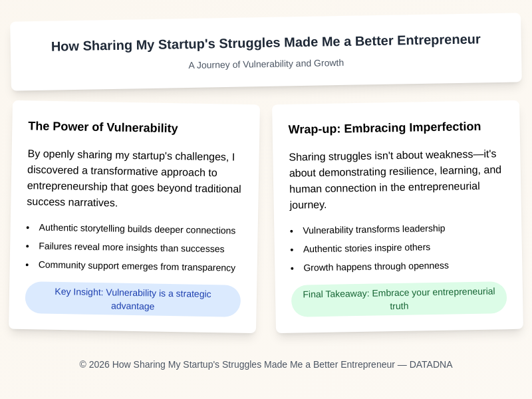This screenshot has height=399, width=532.
Task: Click 'Wrap-up: Embracing Imperfection' heading
Action: click(x=384, y=128)
